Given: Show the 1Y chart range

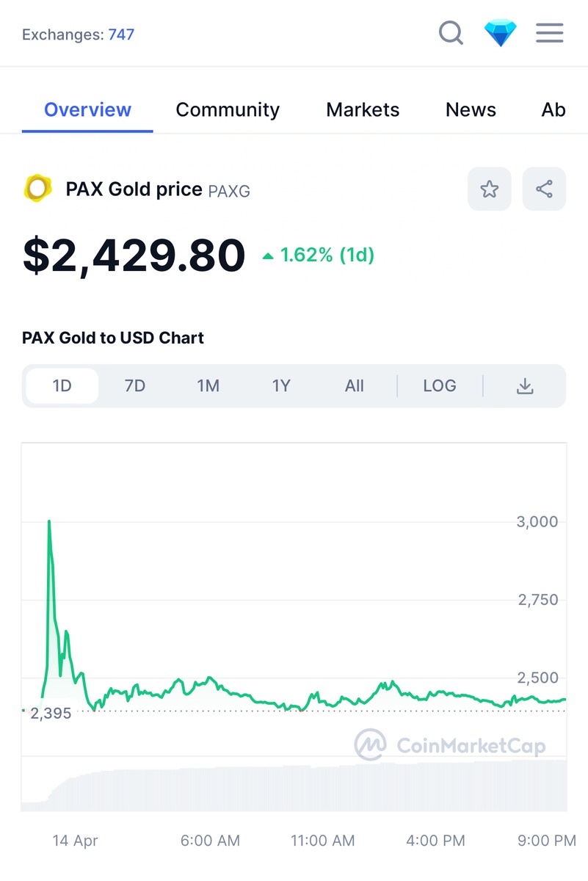Looking at the screenshot, I should (281, 386).
